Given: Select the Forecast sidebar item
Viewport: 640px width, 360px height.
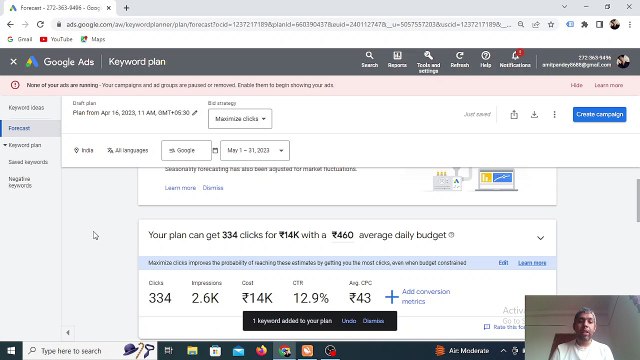Looking at the screenshot, I should point(31,128).
